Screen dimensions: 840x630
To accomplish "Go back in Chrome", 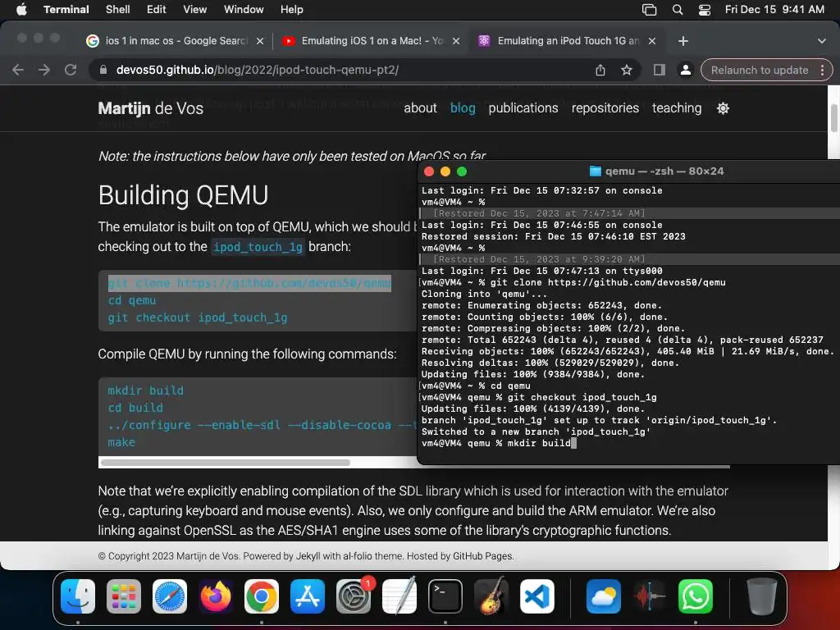I will (x=18, y=70).
